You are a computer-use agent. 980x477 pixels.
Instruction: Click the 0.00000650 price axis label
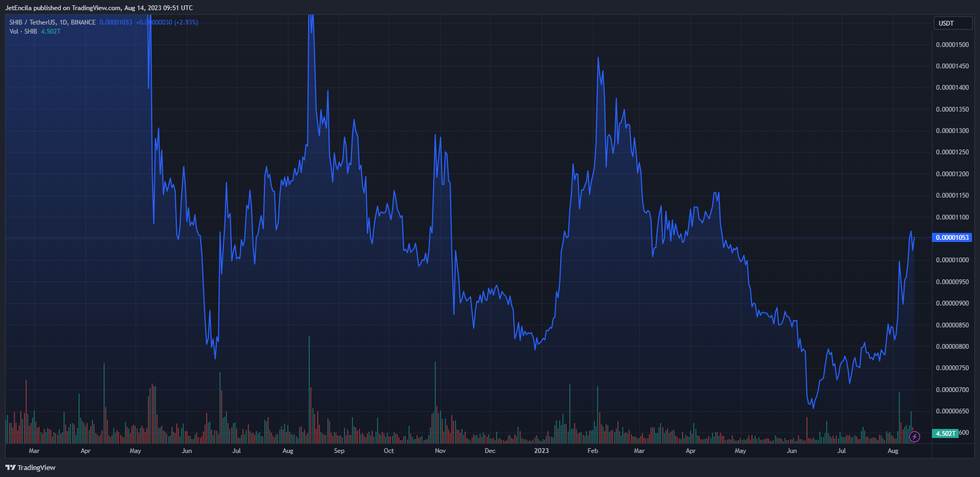[952, 411]
